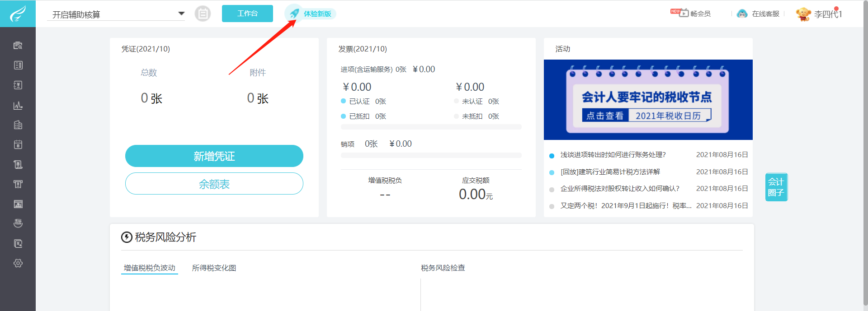The image size is (868, 311).
Task: Click the 在线客服 headset icon
Action: [x=742, y=14]
